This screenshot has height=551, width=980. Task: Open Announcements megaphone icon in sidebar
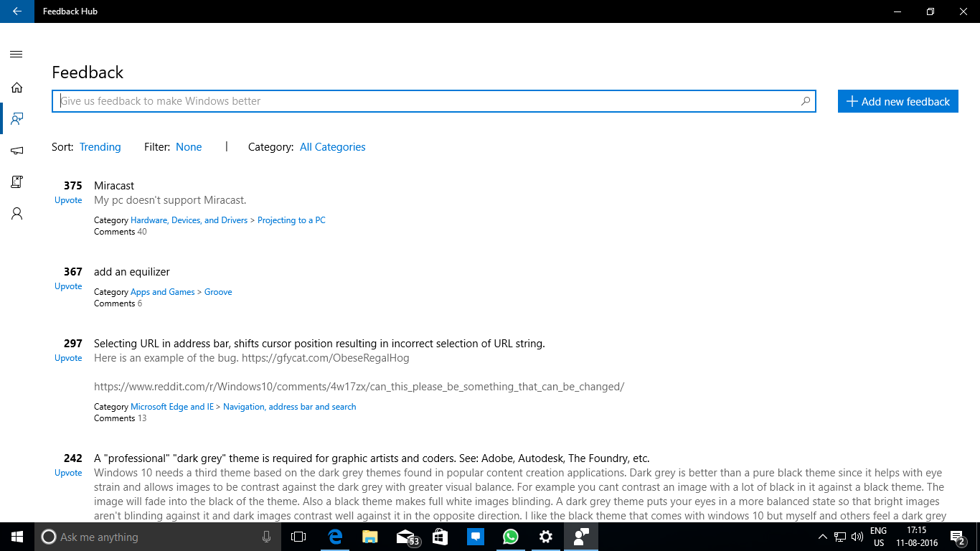click(17, 151)
